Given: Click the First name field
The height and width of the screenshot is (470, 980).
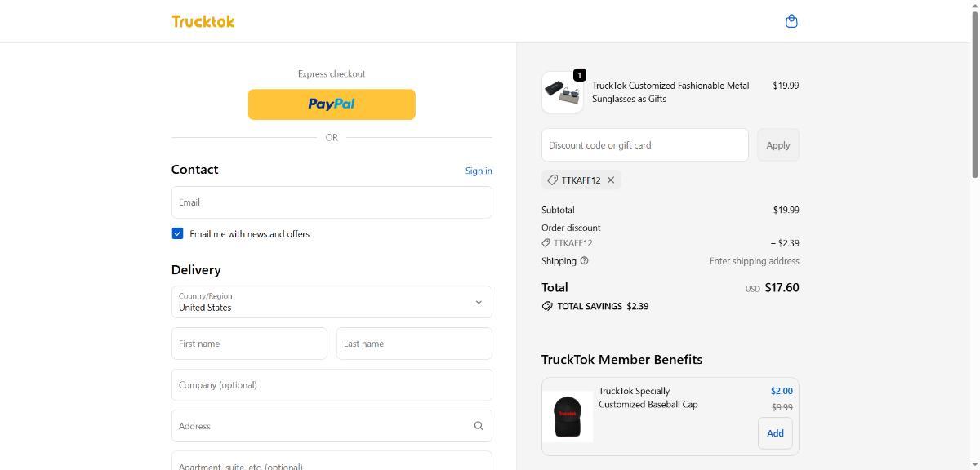Looking at the screenshot, I should click(249, 344).
